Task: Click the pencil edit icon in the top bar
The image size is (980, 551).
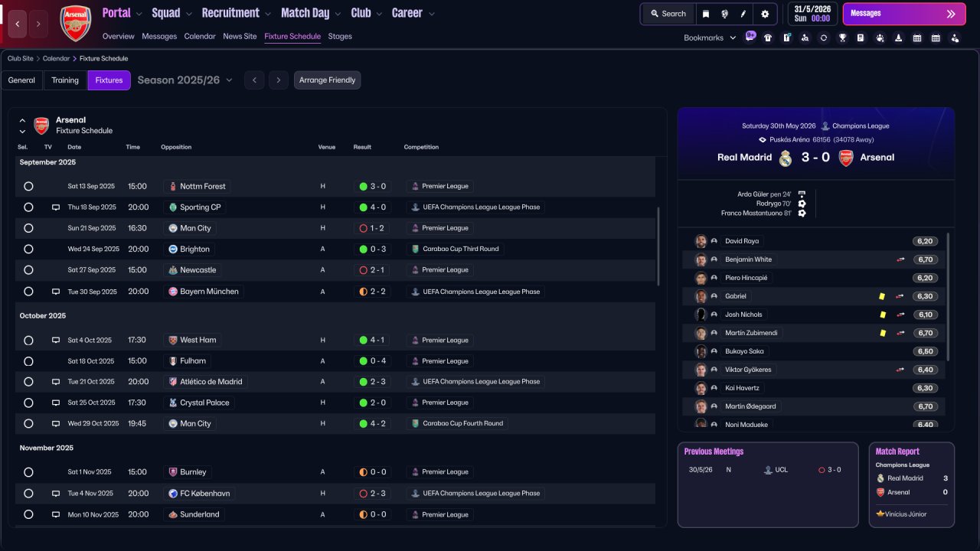Action: pos(743,14)
